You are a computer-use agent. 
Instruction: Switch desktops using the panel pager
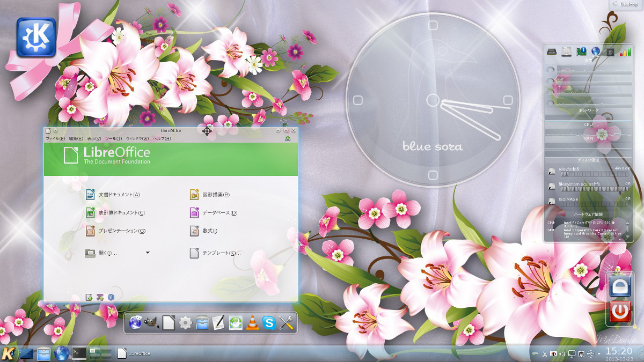click(101, 353)
